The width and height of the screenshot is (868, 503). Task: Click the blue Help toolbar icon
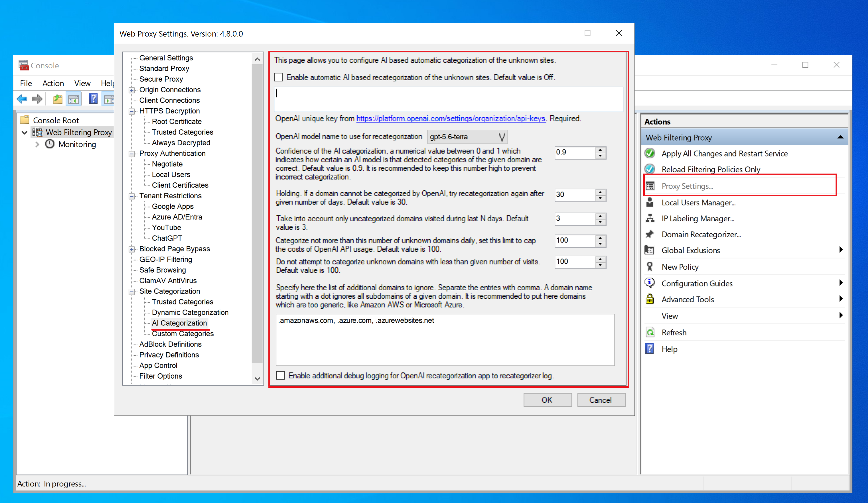pyautogui.click(x=93, y=99)
